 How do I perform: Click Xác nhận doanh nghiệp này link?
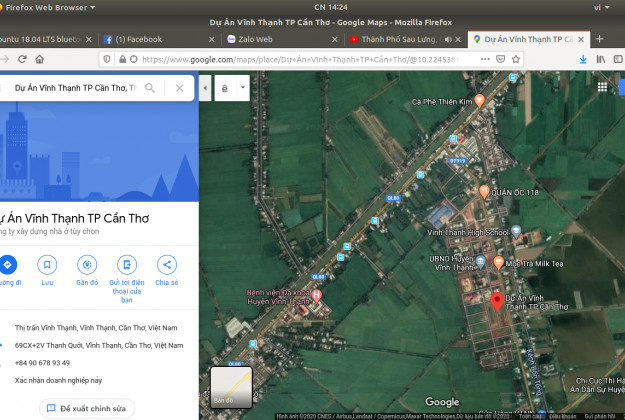click(59, 380)
